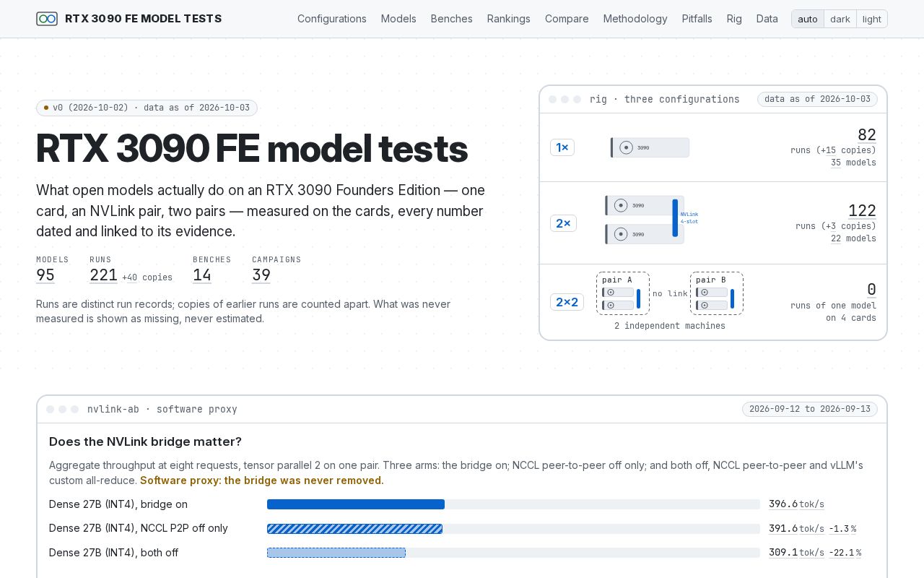The width and height of the screenshot is (924, 578).
Task: Click the 396.6 tok/s value
Action: click(796, 504)
